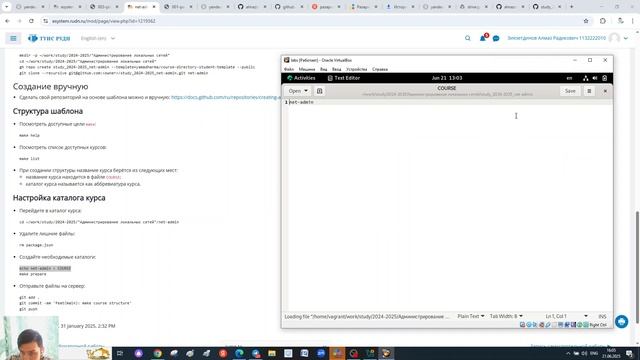
Task: Click the 'Настройка каталога курса' heading
Action: 59,198
